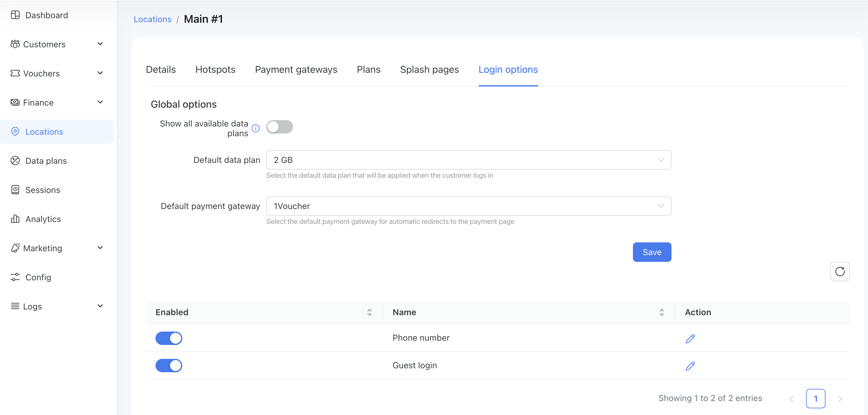The height and width of the screenshot is (415, 868).
Task: Sort the table by Enabled column
Action: click(369, 312)
